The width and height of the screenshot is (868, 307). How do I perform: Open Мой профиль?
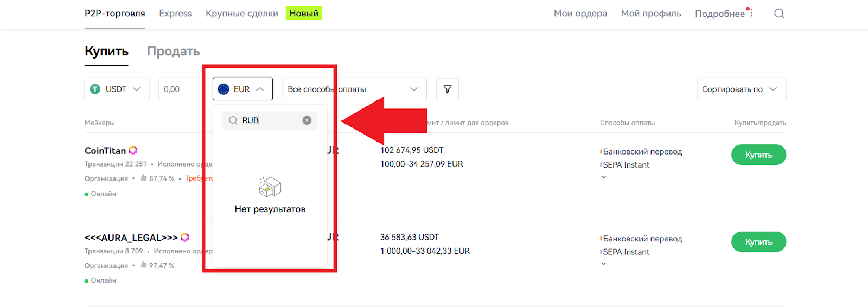pos(651,14)
